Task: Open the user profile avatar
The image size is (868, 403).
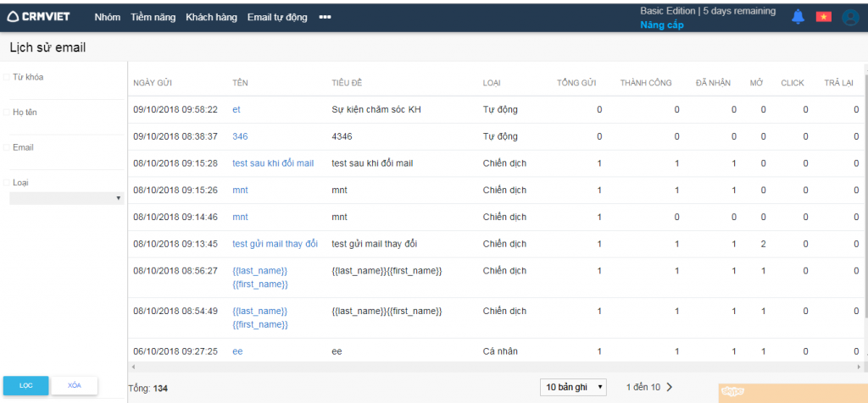Action: (850, 17)
